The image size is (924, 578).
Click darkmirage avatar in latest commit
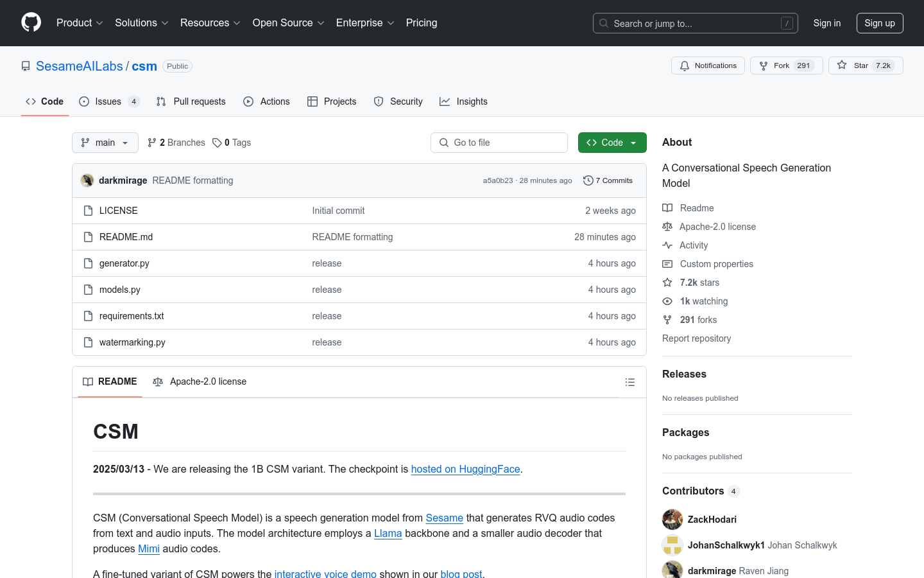[87, 180]
